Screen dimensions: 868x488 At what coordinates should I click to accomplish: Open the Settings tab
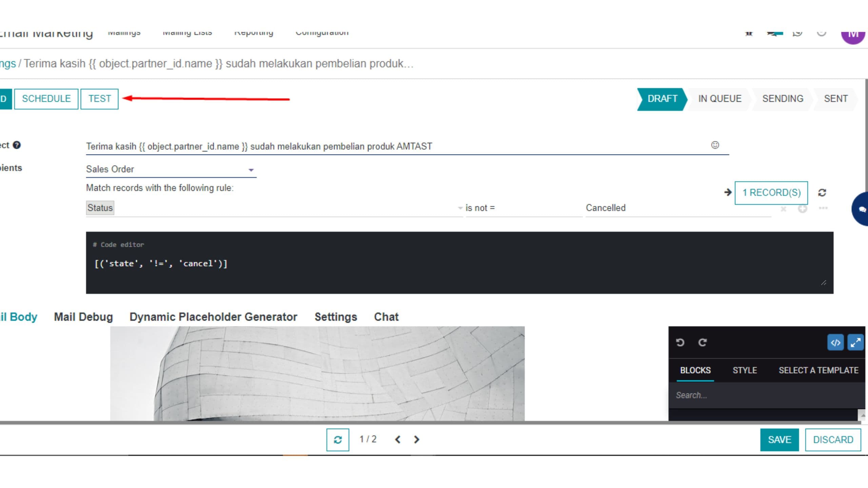pos(336,317)
